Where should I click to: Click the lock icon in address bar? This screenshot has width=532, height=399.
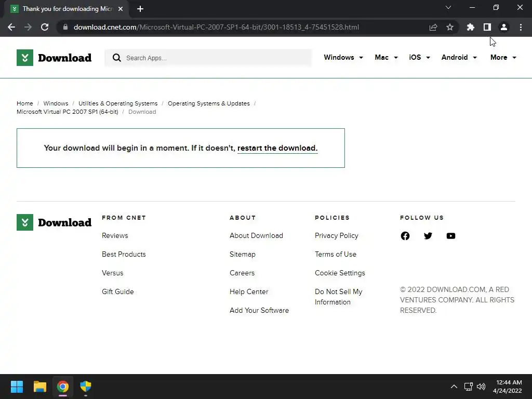click(65, 27)
